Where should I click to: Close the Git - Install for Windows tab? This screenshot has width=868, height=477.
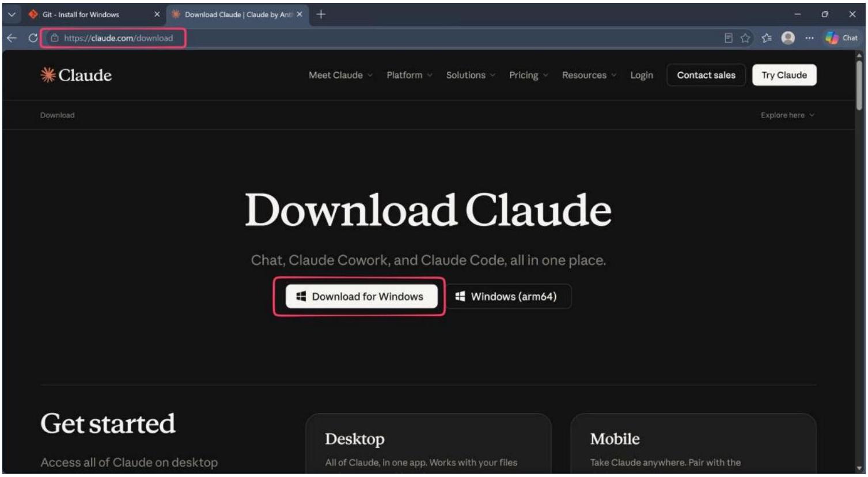click(157, 14)
